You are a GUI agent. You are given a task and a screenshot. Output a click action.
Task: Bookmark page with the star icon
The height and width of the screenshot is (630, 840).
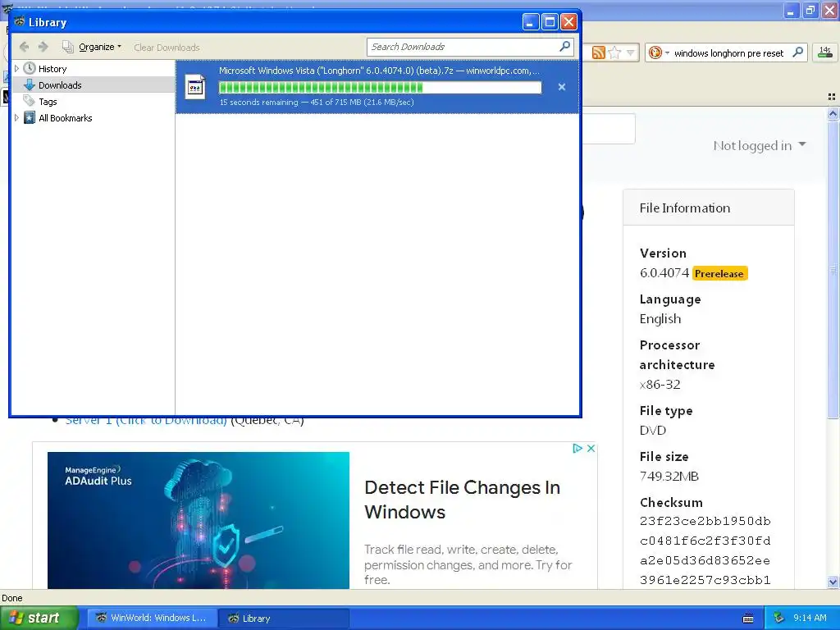coord(615,52)
